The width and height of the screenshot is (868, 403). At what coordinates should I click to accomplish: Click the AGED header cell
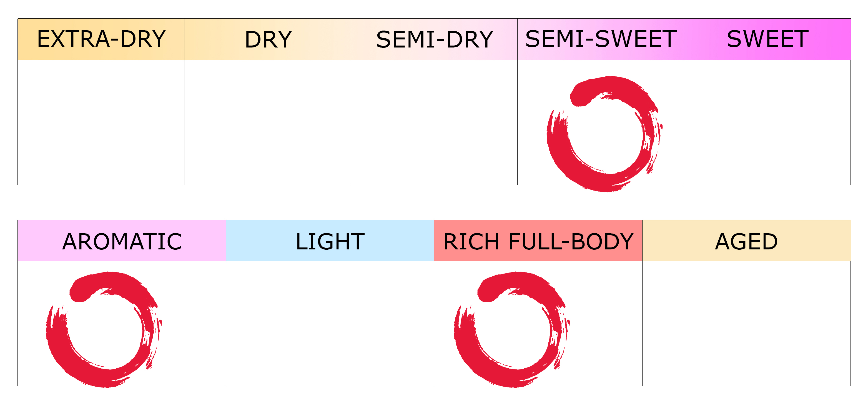pos(746,241)
